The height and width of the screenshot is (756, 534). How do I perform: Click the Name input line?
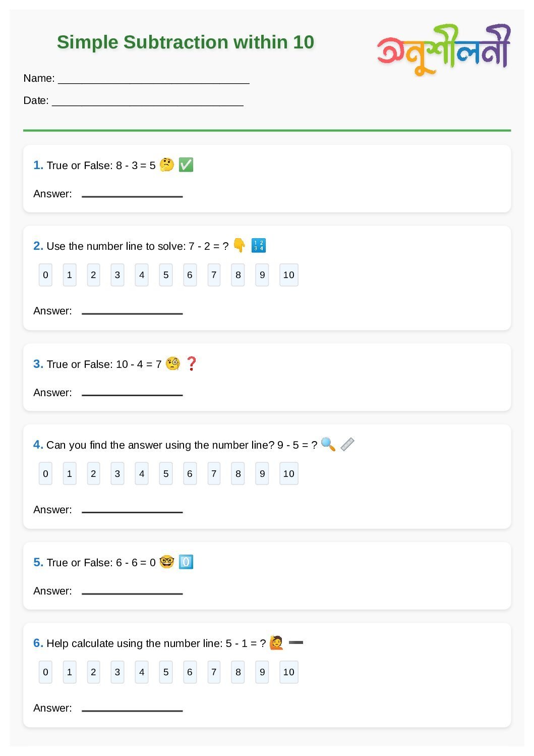pos(154,80)
